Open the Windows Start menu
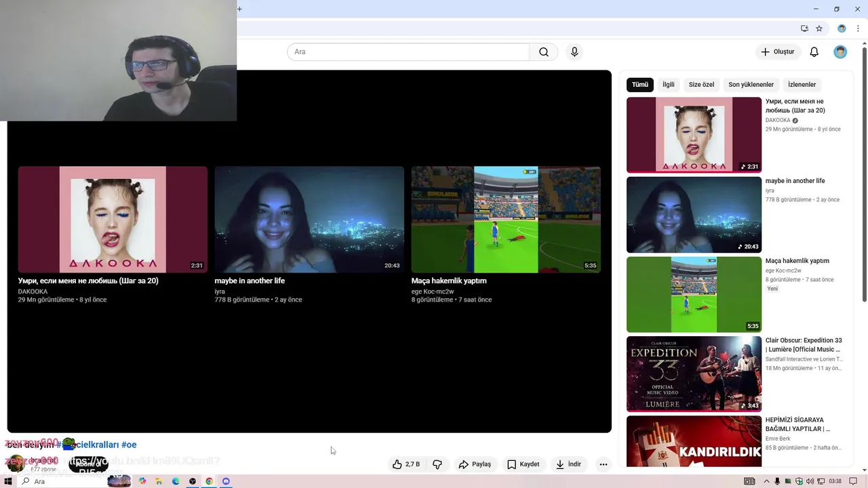Image resolution: width=868 pixels, height=488 pixels. [x=9, y=481]
